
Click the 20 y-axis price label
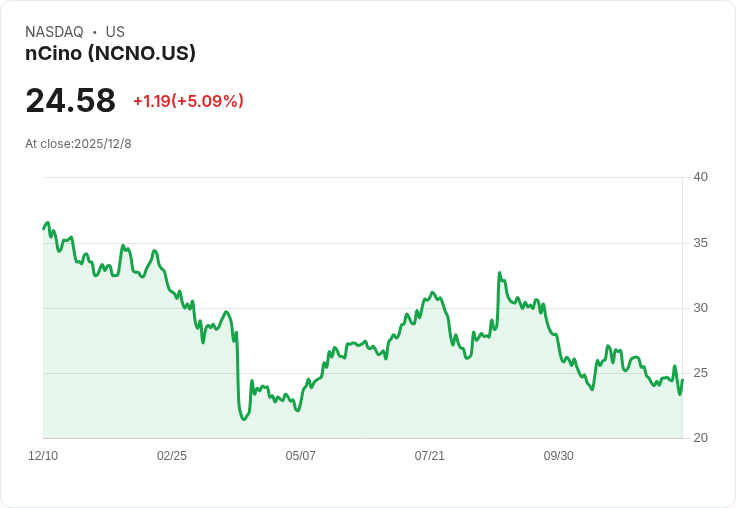[700, 438]
